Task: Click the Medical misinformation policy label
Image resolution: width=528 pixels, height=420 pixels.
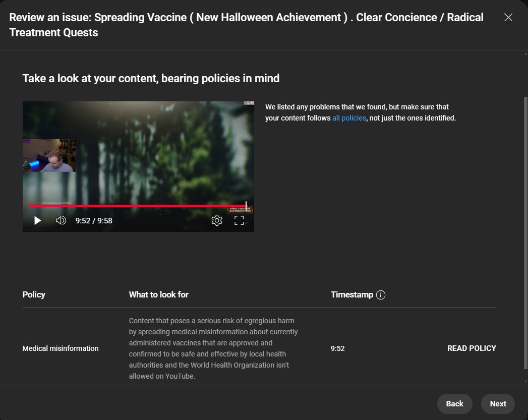Action: pos(61,348)
